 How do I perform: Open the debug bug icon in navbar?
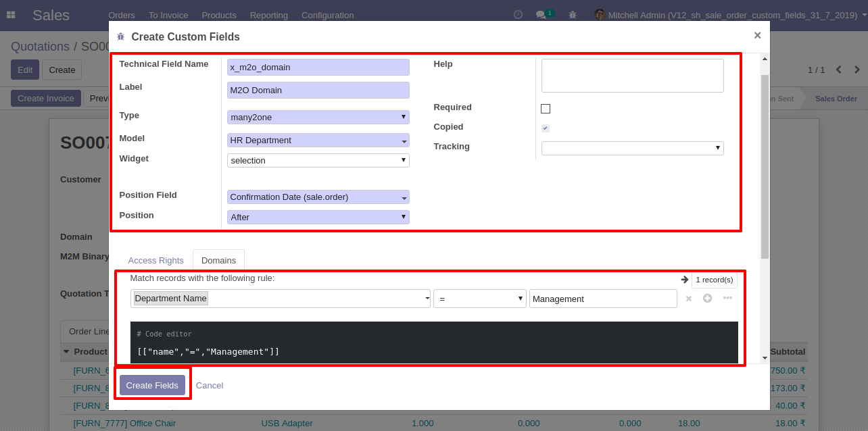click(573, 15)
